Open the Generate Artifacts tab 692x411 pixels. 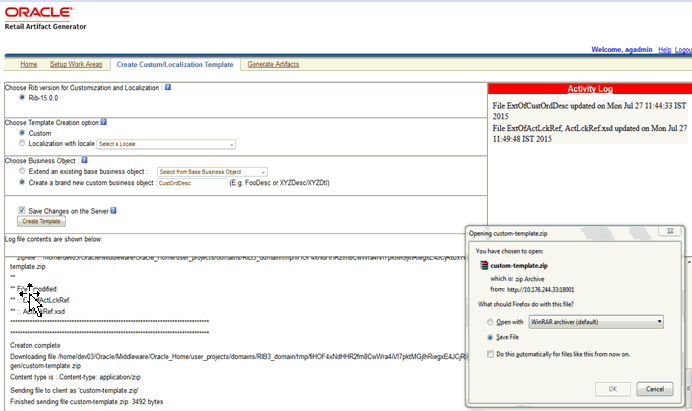pos(273,64)
